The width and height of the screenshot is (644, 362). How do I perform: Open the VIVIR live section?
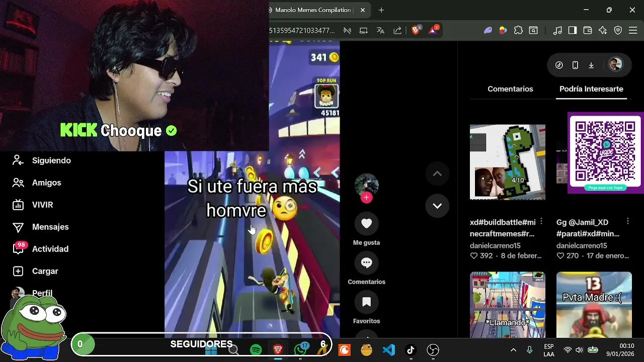click(33, 205)
